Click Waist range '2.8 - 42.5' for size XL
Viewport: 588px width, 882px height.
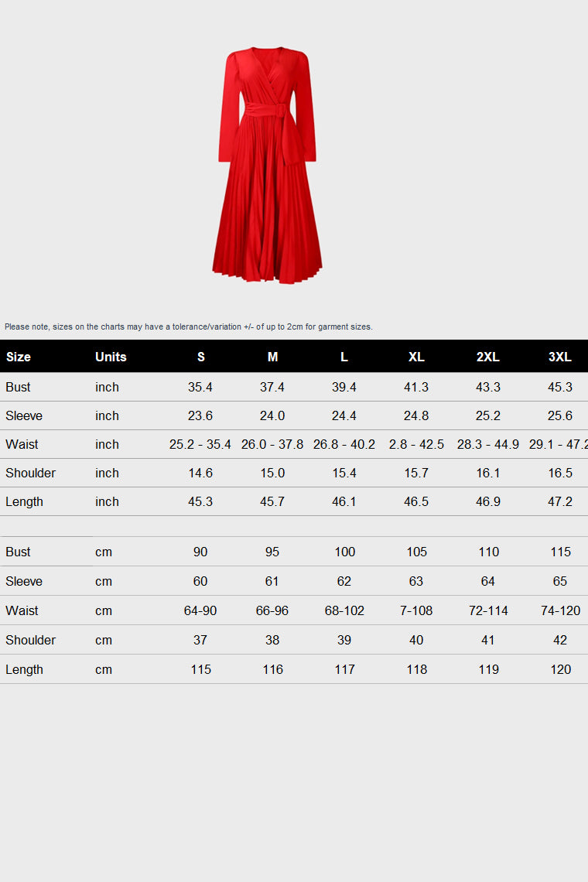(416, 444)
